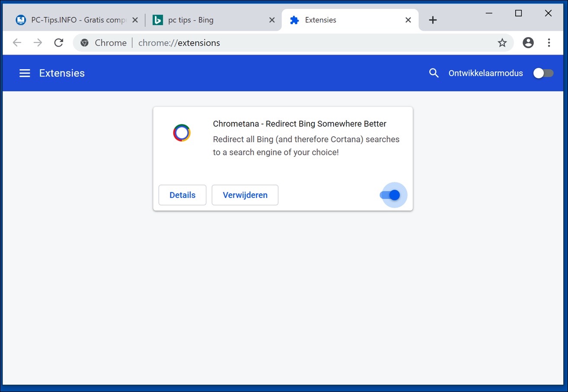The width and height of the screenshot is (568, 392).
Task: Bookmark this page with star icon
Action: click(x=502, y=42)
